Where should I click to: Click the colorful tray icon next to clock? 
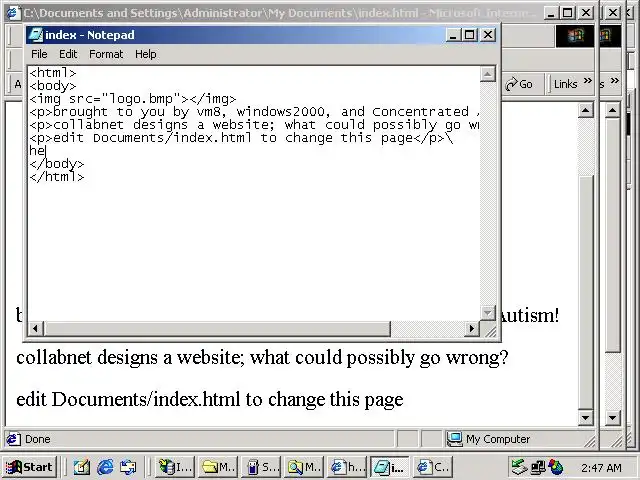pyautogui.click(x=556, y=467)
